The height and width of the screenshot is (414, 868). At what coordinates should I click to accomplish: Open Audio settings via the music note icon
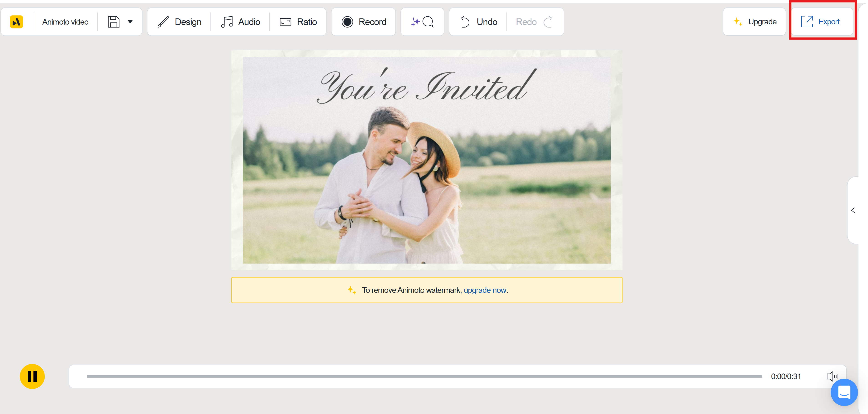point(227,22)
